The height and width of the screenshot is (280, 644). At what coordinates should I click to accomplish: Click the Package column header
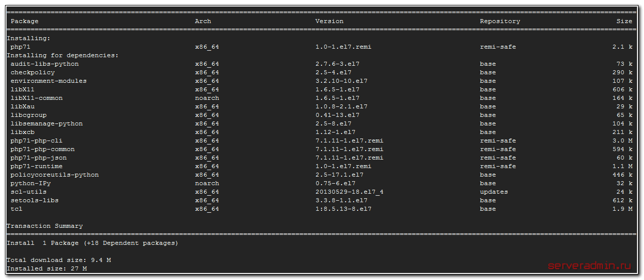pyautogui.click(x=25, y=21)
